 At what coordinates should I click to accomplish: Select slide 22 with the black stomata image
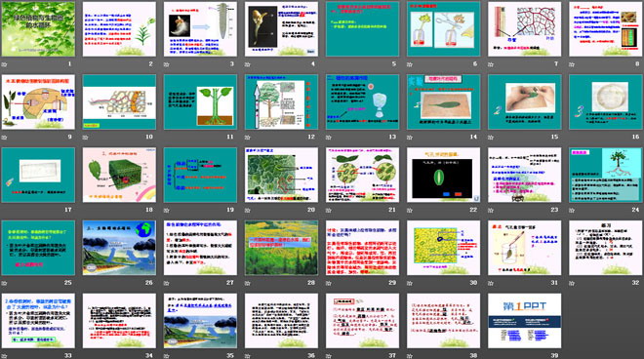point(443,175)
